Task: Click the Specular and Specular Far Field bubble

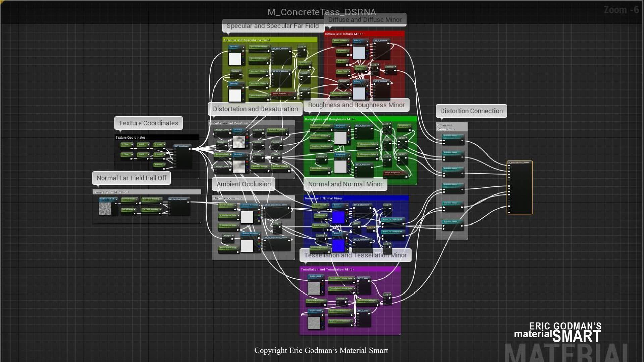Action: [272, 26]
